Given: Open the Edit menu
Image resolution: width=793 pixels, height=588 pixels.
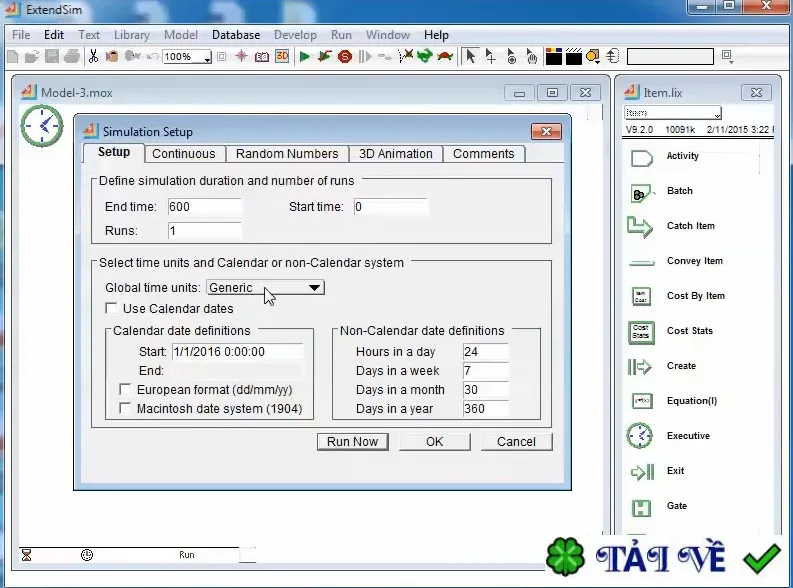Looking at the screenshot, I should (x=54, y=35).
